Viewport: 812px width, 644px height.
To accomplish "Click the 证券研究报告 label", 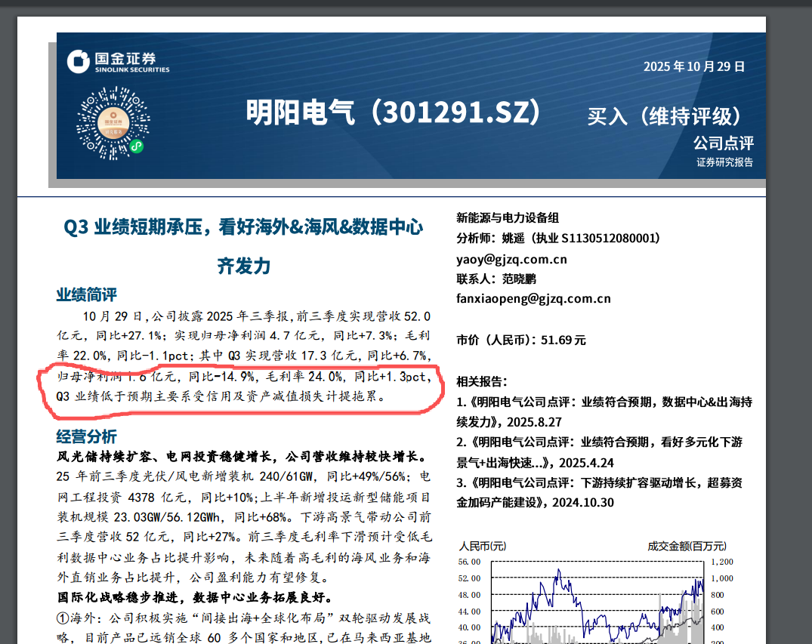I will [724, 162].
